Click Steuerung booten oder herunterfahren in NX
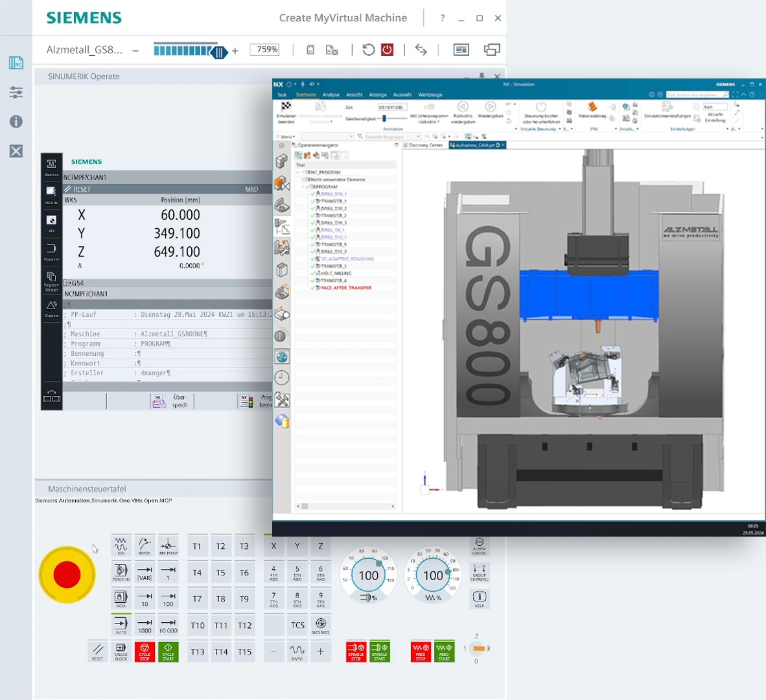 click(x=540, y=112)
